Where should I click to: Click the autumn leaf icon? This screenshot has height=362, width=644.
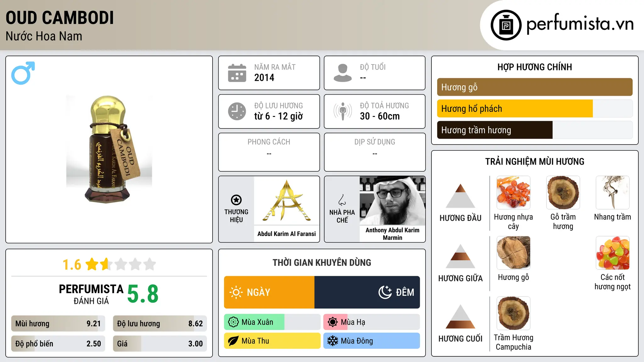pyautogui.click(x=233, y=341)
